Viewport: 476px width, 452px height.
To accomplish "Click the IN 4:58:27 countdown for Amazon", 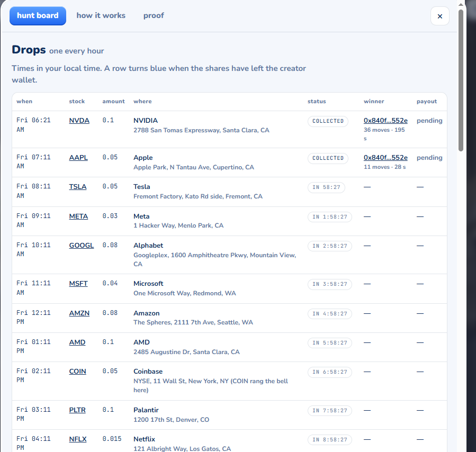I will click(330, 314).
